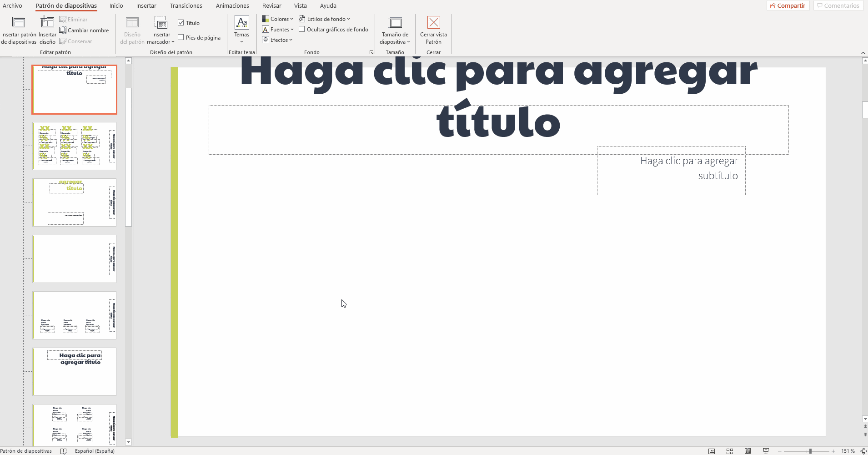
Task: Open the Archivo menu
Action: pos(12,5)
